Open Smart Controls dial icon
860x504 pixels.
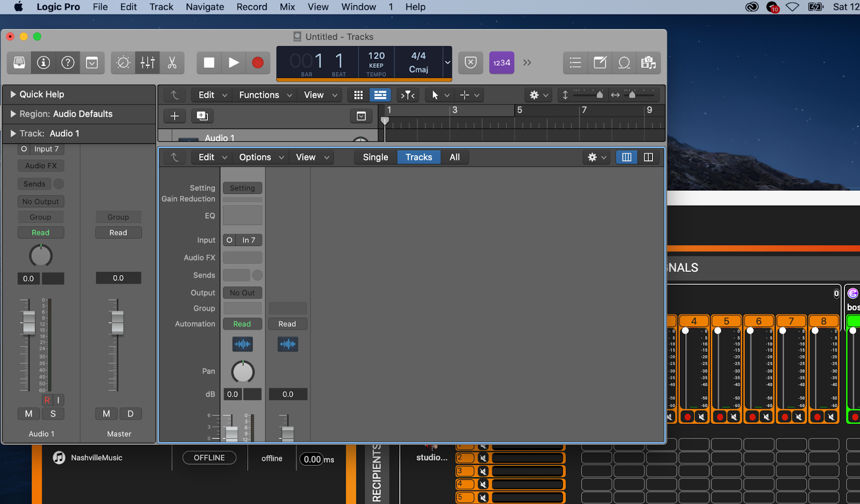123,63
